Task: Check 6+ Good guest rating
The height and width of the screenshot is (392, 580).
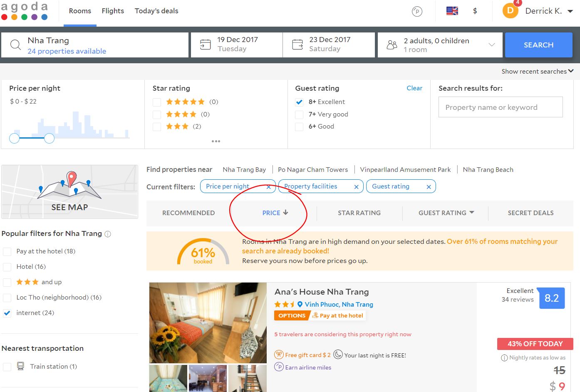Action: click(x=299, y=127)
